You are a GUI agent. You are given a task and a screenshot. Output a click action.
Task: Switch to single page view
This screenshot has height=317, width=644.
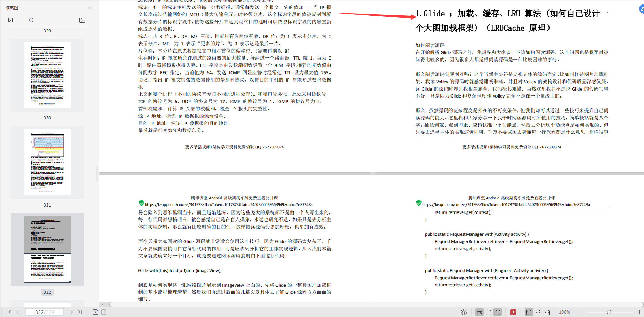(x=488, y=312)
